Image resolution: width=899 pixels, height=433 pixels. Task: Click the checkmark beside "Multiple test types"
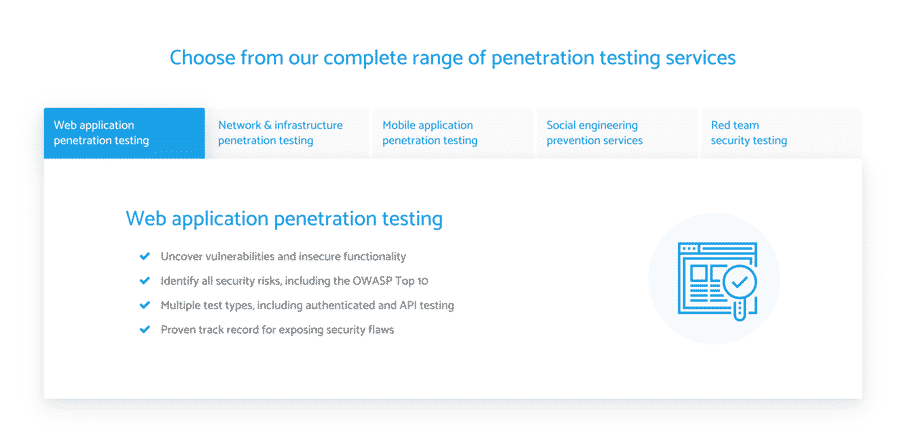click(x=145, y=305)
